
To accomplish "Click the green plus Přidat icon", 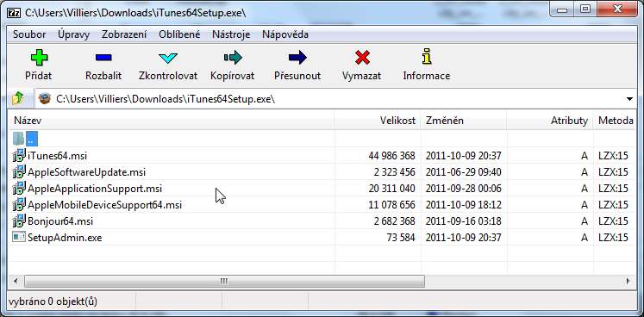I will 39,58.
